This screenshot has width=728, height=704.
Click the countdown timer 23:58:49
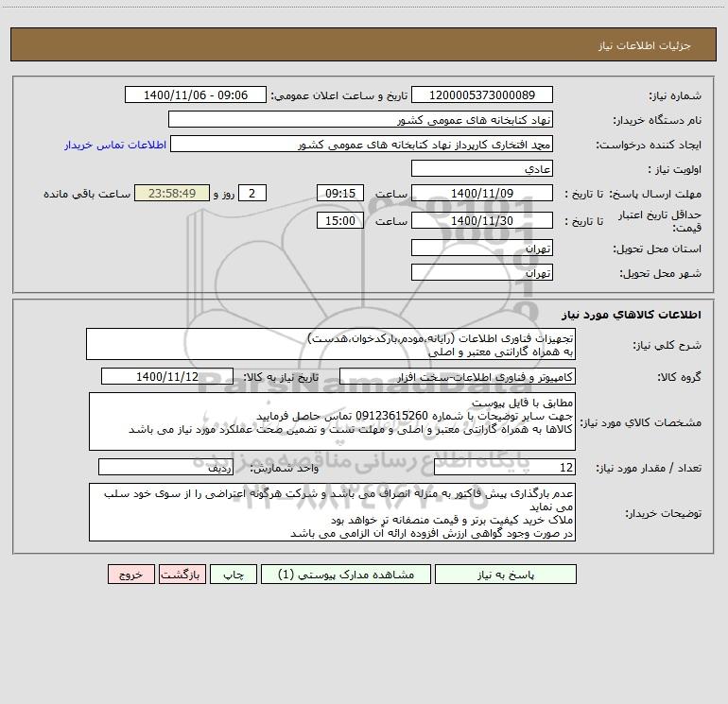(x=172, y=193)
